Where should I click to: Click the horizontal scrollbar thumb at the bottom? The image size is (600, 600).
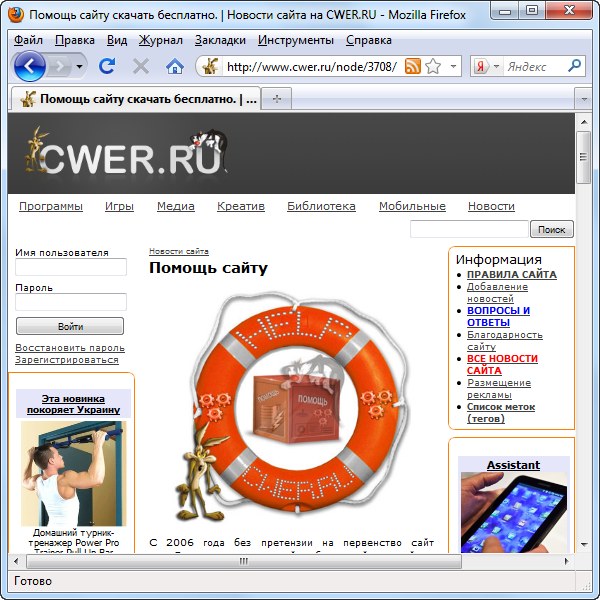(x=245, y=562)
